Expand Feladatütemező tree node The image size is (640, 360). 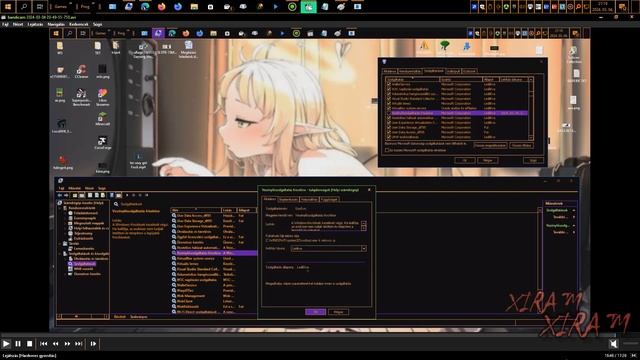coord(66,213)
